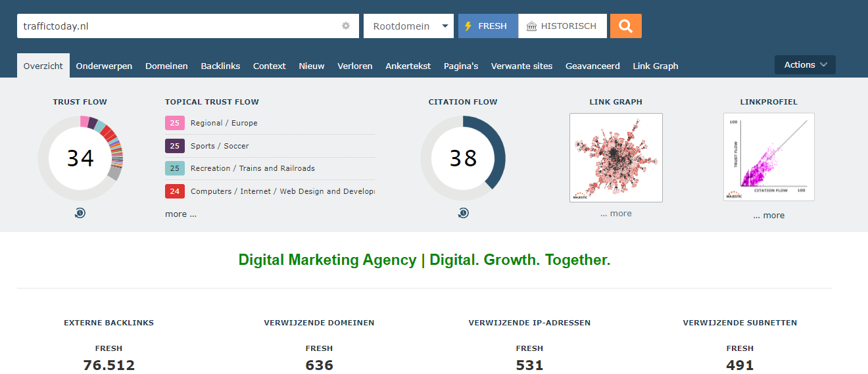Click the teal 25 Recreation swatch
Viewport: 868px width, 374px height.
click(x=175, y=168)
